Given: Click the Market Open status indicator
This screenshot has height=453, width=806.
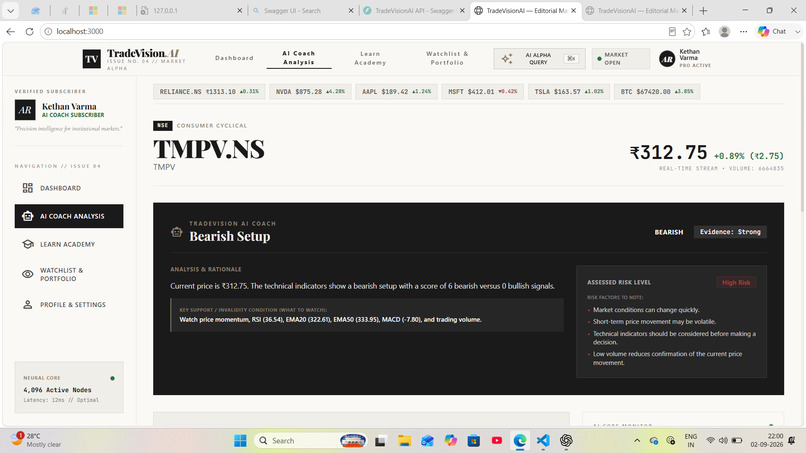Looking at the screenshot, I should click(x=620, y=59).
